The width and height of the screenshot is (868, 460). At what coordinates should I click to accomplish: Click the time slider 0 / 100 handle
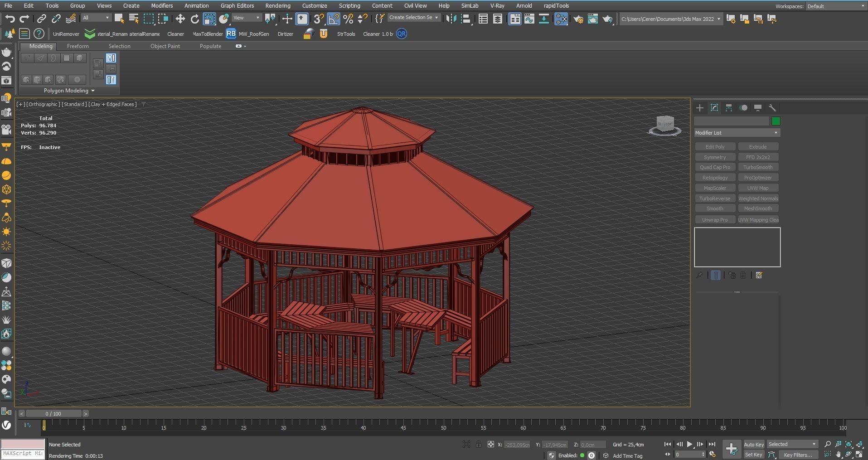click(53, 413)
